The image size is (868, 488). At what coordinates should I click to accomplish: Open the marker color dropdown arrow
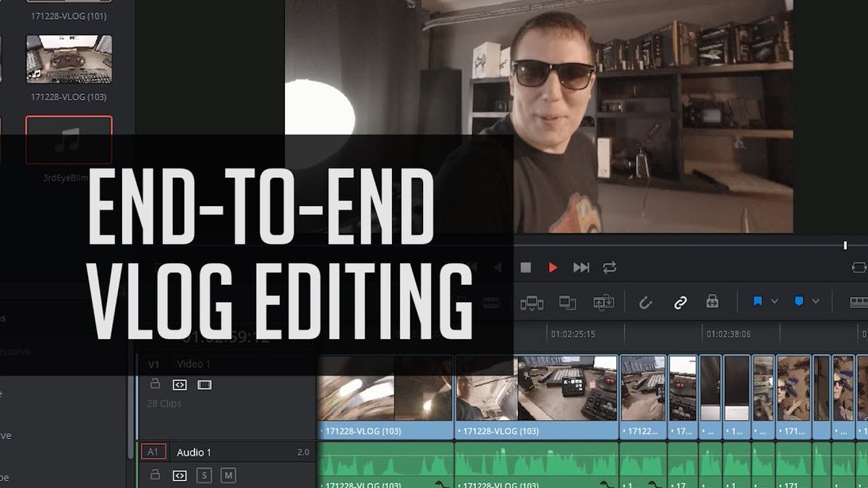point(816,301)
